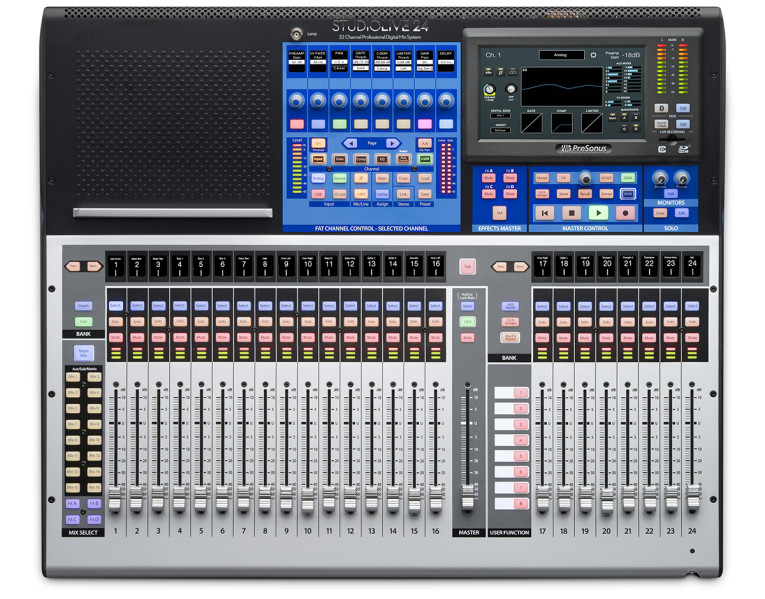Hit the square Stop transport button

[x=571, y=213]
